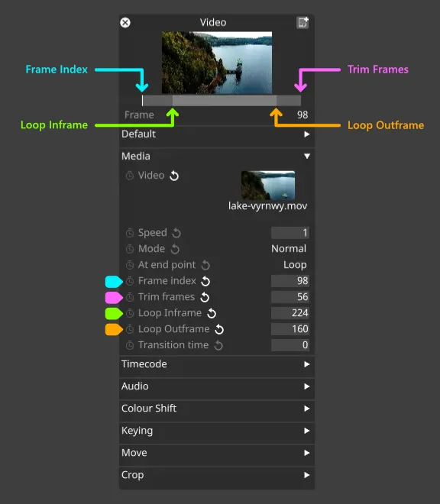The width and height of the screenshot is (440, 504).
Task: Reset the Loop Inframe value
Action: (212, 313)
